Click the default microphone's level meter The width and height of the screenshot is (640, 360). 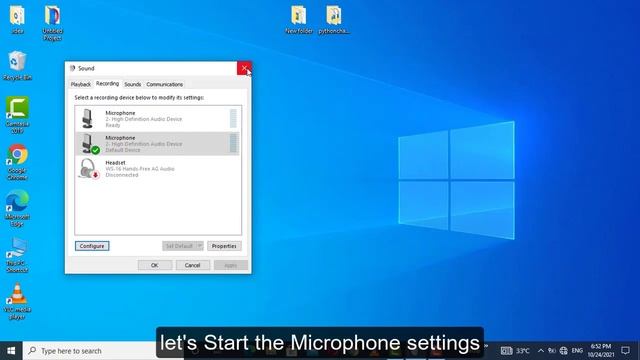click(233, 144)
